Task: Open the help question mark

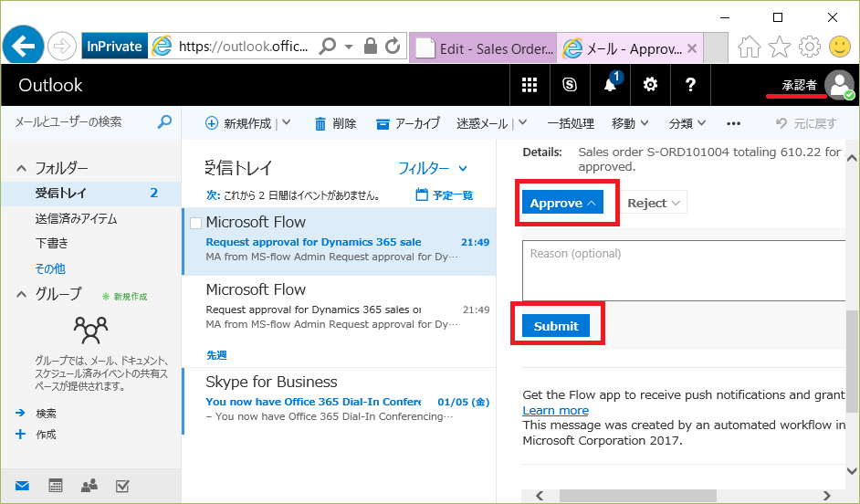Action: pos(690,85)
